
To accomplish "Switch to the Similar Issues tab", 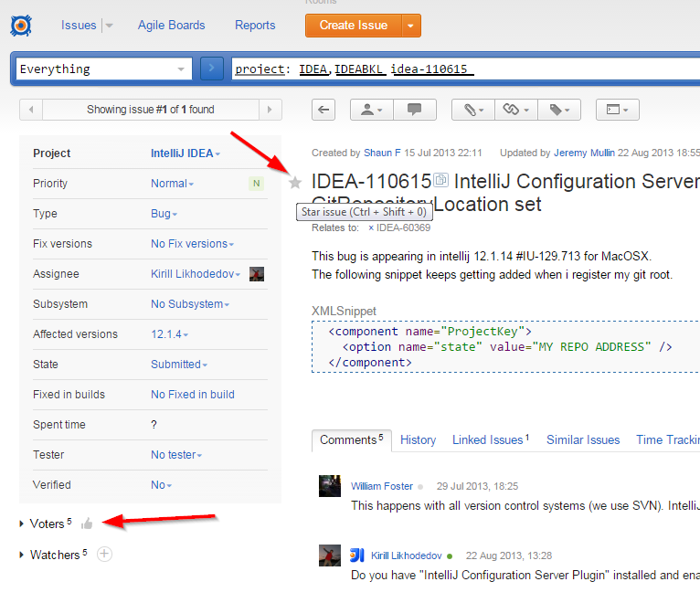I will (583, 440).
